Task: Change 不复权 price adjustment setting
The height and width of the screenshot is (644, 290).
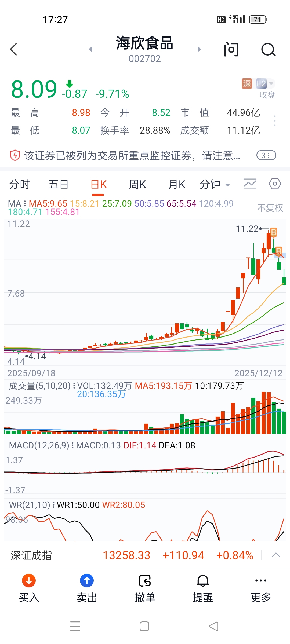Action: [x=270, y=208]
